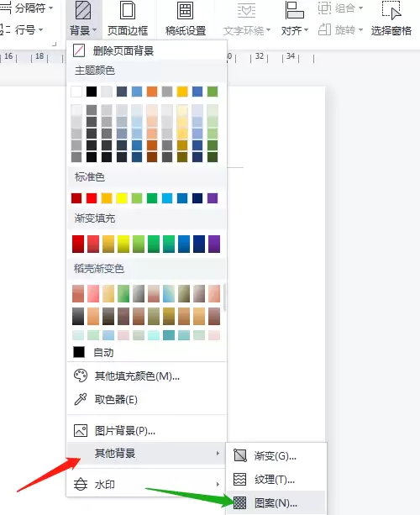The width and height of the screenshot is (420, 515).
Task: Select the yellow standard color swatch
Action: click(x=122, y=198)
